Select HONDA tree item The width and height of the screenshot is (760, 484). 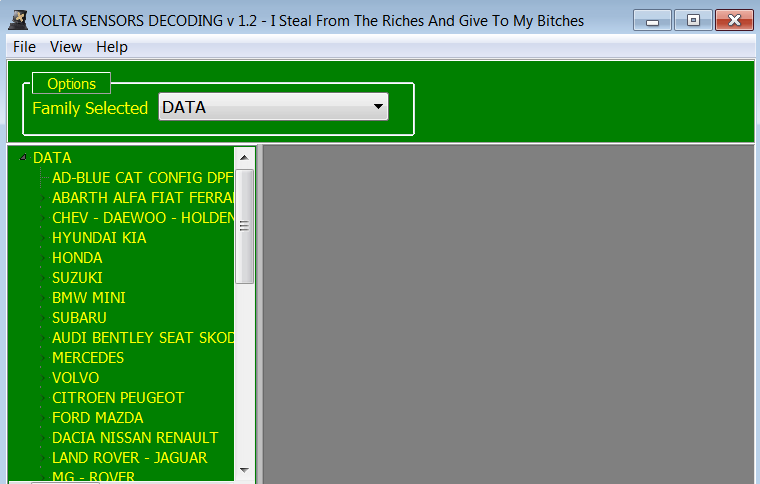(77, 258)
